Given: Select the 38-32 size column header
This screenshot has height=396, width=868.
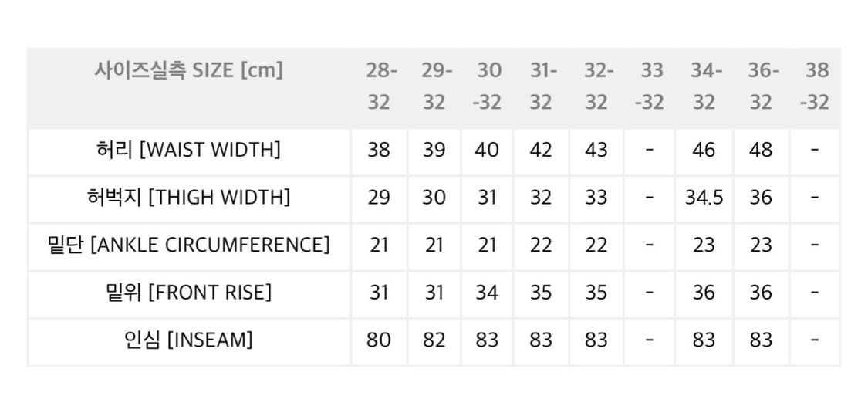Looking at the screenshot, I should [x=815, y=86].
